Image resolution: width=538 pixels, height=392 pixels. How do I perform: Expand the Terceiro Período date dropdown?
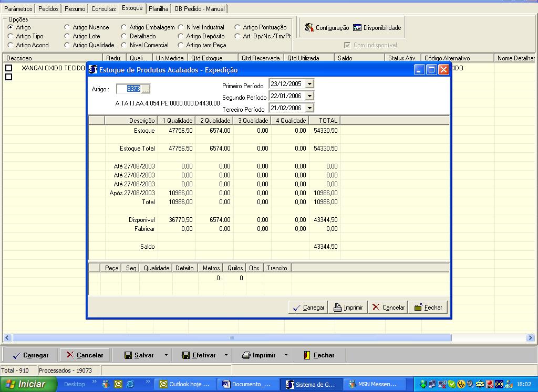pos(309,108)
